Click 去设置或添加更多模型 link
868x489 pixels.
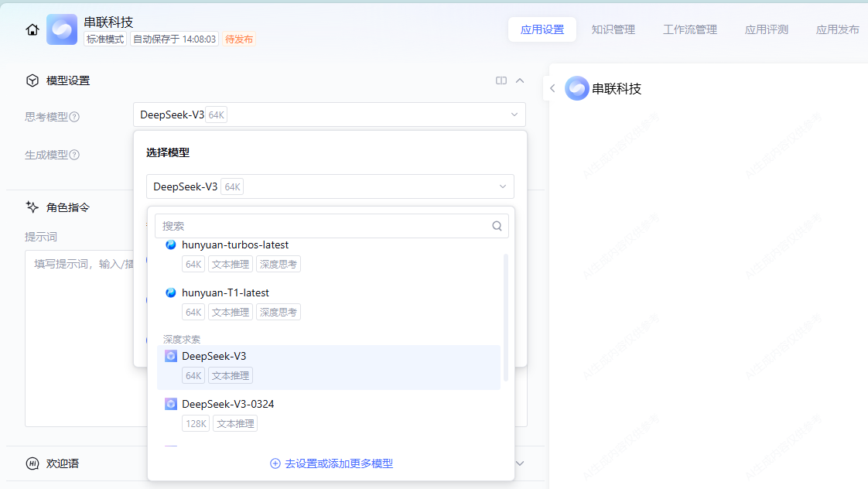click(331, 463)
